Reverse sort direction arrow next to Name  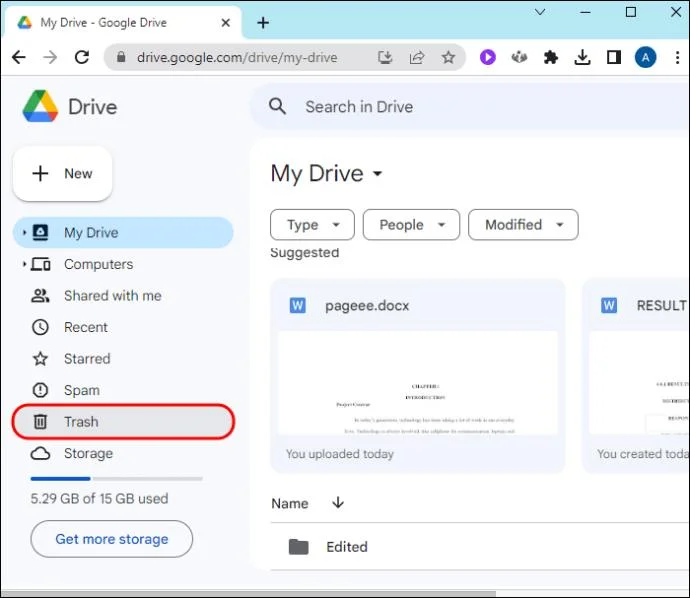click(338, 502)
